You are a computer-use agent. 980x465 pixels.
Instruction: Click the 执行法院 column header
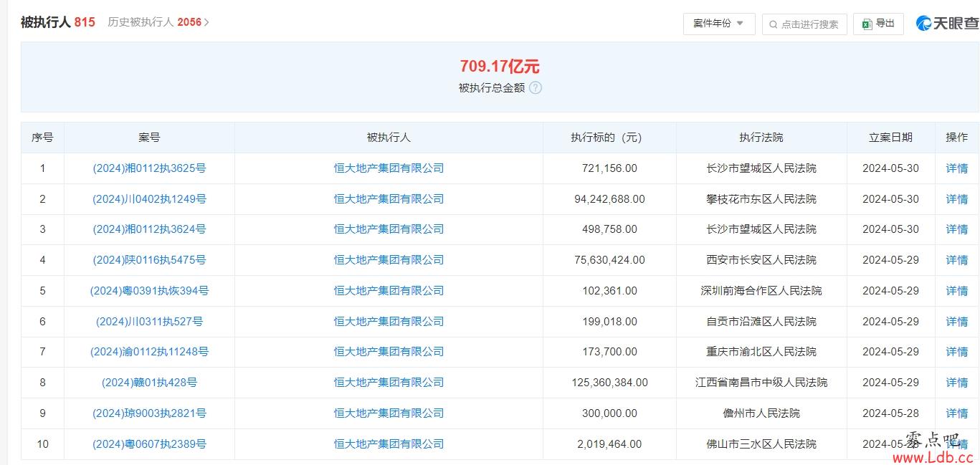coord(761,138)
